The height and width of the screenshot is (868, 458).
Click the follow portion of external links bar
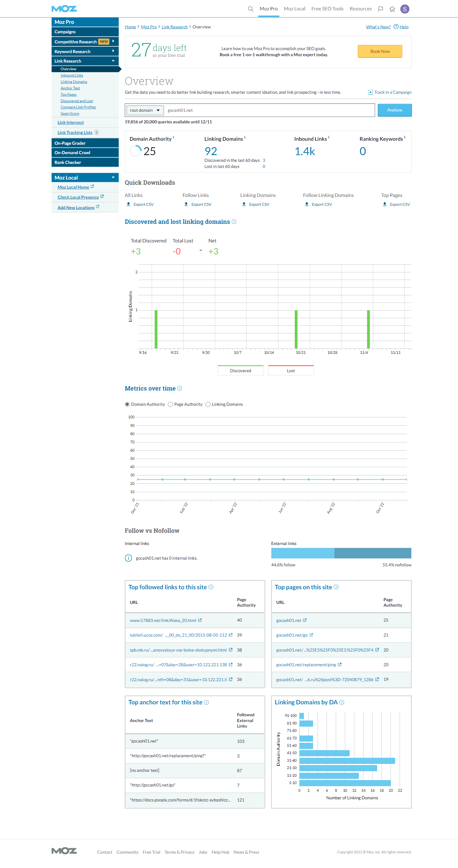(303, 553)
